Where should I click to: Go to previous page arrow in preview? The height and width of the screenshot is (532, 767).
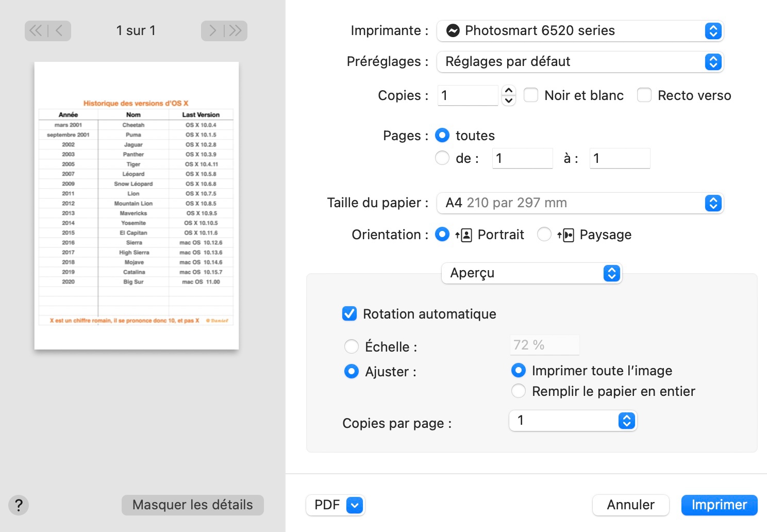[59, 31]
